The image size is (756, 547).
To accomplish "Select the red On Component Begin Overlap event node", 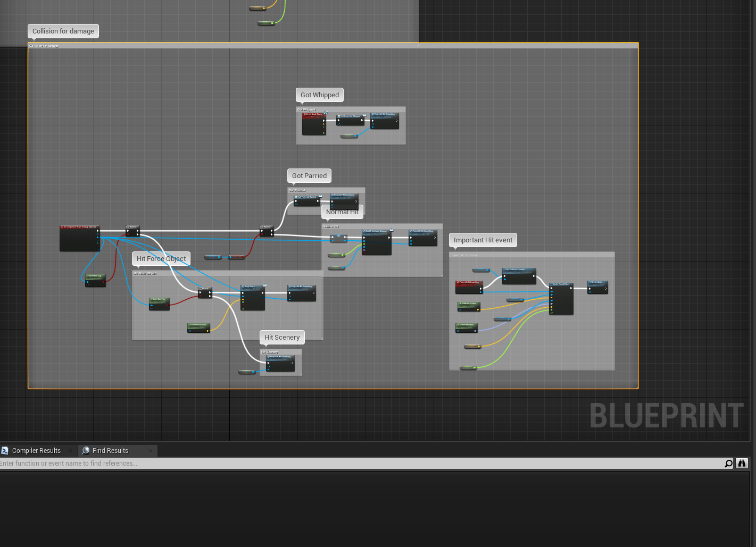I will (79, 238).
